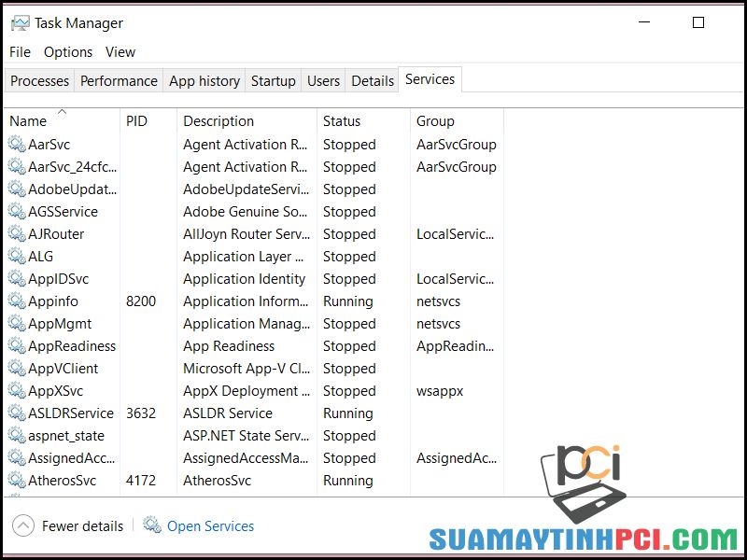The width and height of the screenshot is (747, 560).
Task: Click the 'AppX Deployment ...' description
Action: coord(247,390)
